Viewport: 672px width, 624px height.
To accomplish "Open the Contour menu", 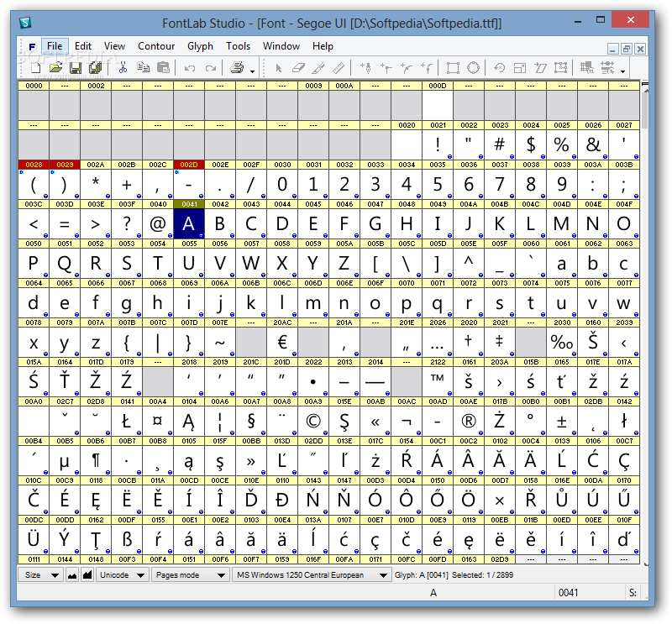I will point(156,46).
